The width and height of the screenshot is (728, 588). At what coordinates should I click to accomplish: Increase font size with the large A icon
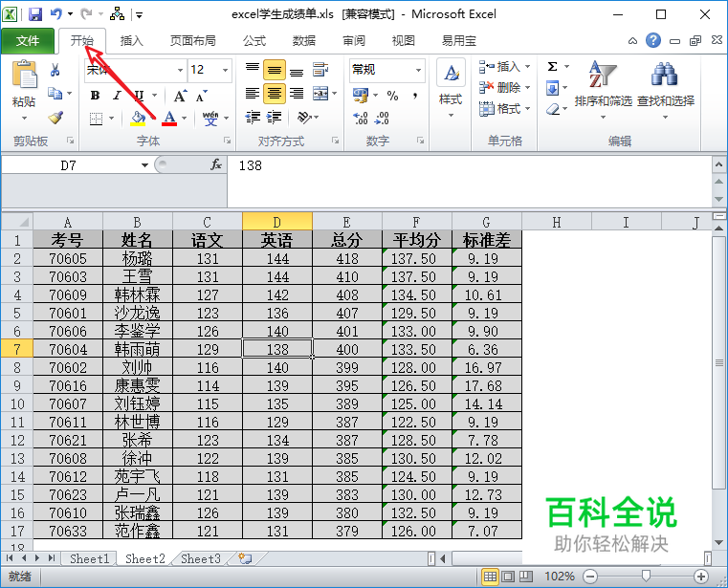[x=180, y=96]
